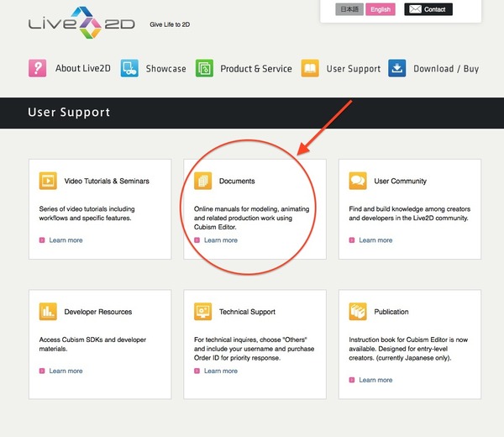Click the Contact button
Image resolution: width=504 pixels, height=437 pixels.
pyautogui.click(x=428, y=9)
